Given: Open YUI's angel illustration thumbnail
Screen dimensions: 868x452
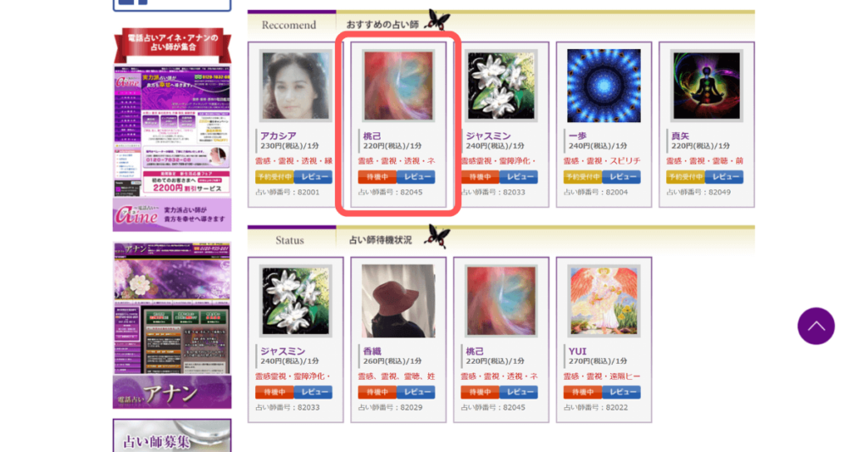Looking at the screenshot, I should click(604, 301).
